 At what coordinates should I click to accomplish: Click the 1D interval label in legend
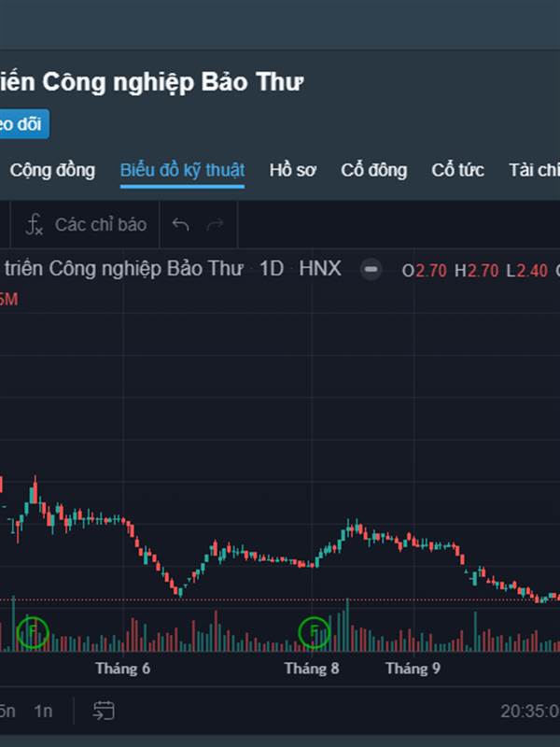point(272,269)
